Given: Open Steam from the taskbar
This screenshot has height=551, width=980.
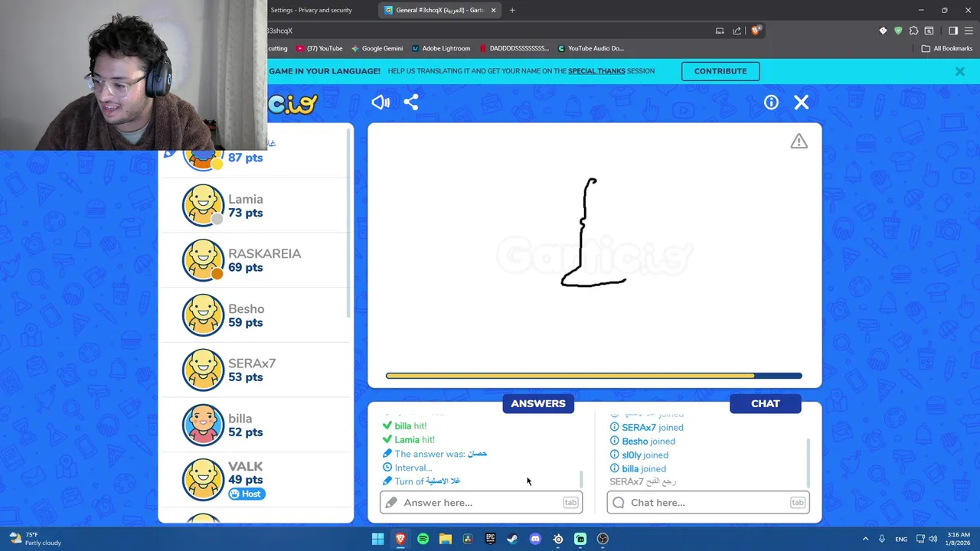Looking at the screenshot, I should pyautogui.click(x=512, y=539).
